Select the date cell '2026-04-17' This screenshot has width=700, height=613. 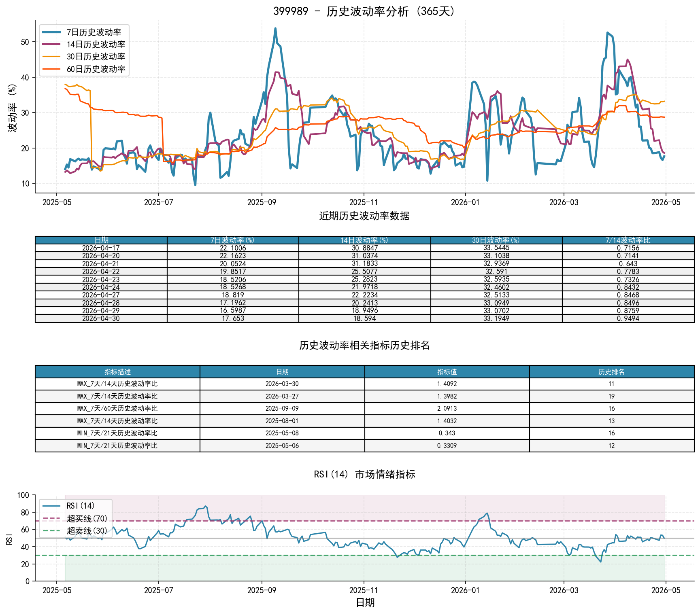pos(101,248)
